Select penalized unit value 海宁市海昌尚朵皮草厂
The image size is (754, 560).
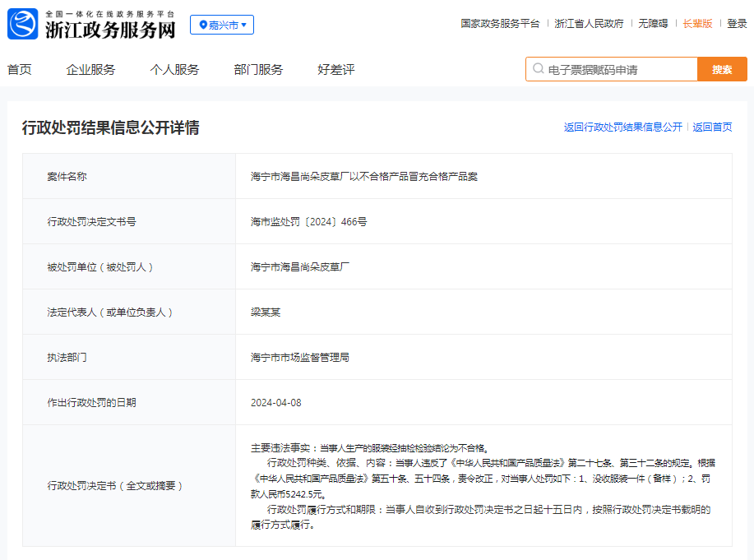[x=300, y=267]
